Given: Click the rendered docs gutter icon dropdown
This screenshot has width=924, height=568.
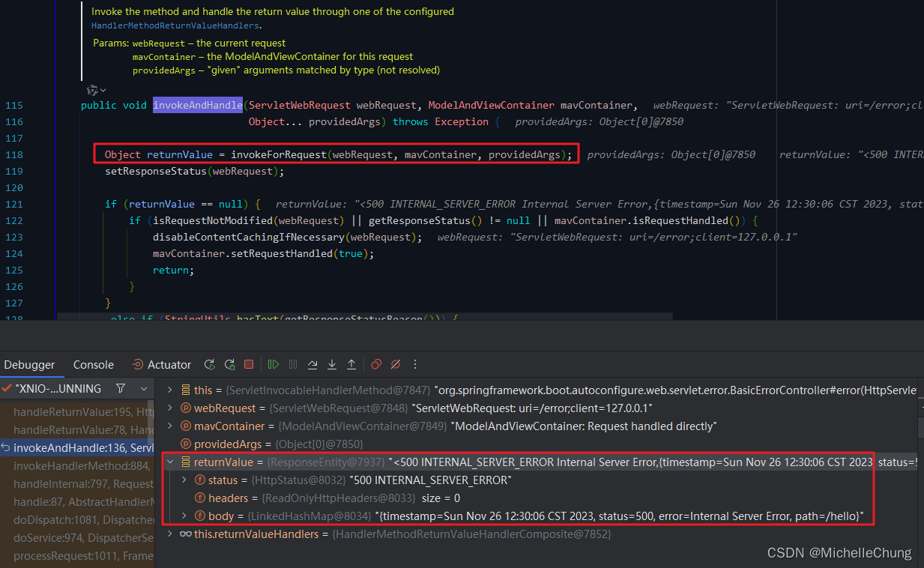Looking at the screenshot, I should pos(96,90).
